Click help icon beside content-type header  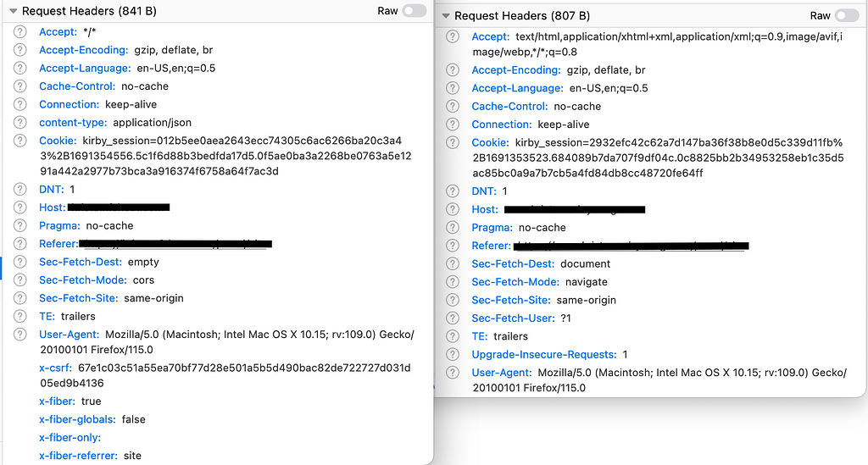point(20,123)
